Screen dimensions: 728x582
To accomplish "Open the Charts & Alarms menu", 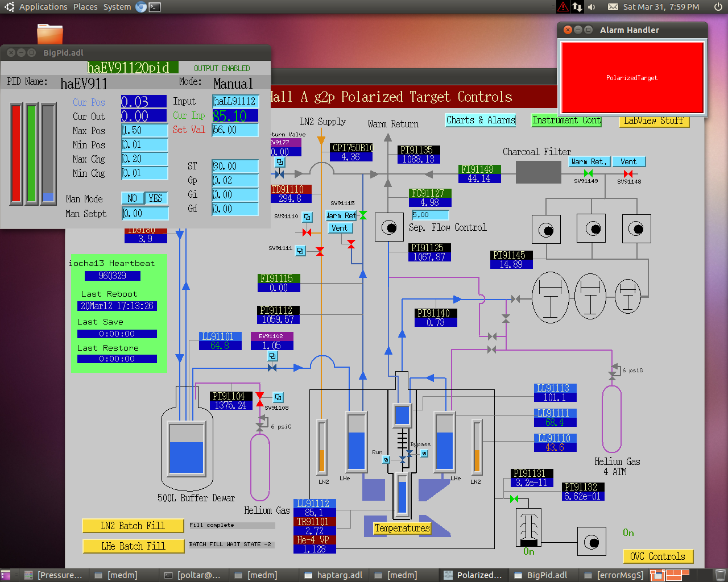I will pos(481,120).
